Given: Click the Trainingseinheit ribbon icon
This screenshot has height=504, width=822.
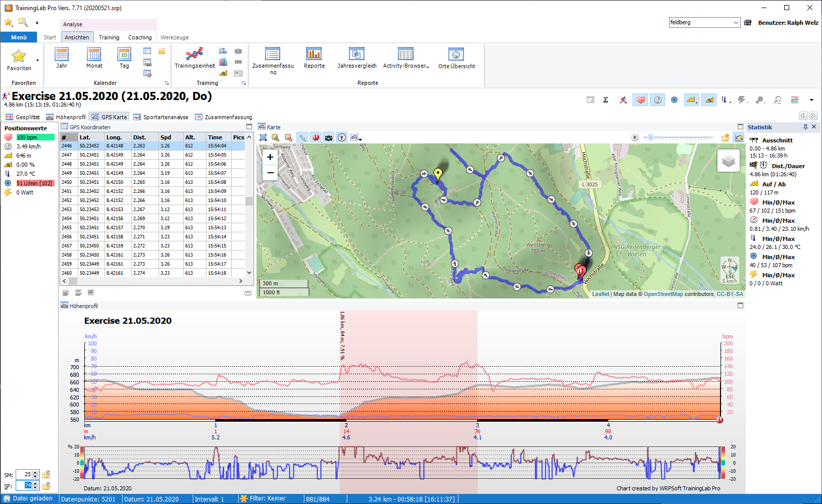Looking at the screenshot, I should click(194, 58).
